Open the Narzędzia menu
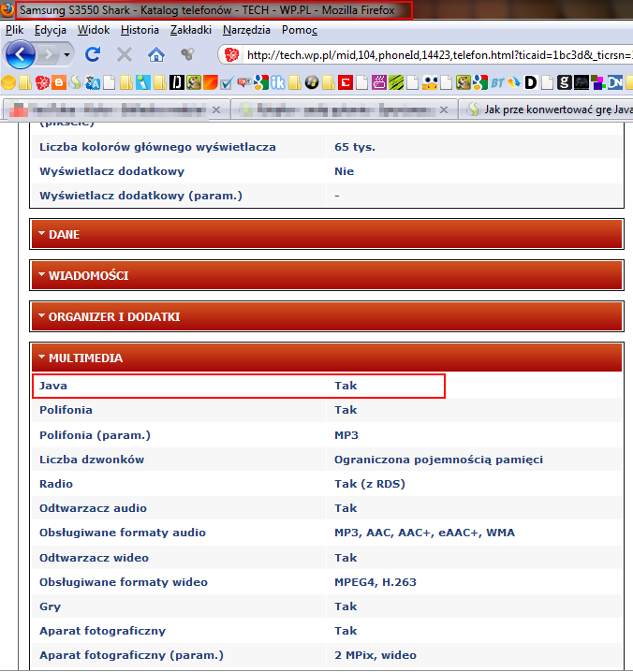Screen dimensions: 633x672 tap(246, 30)
